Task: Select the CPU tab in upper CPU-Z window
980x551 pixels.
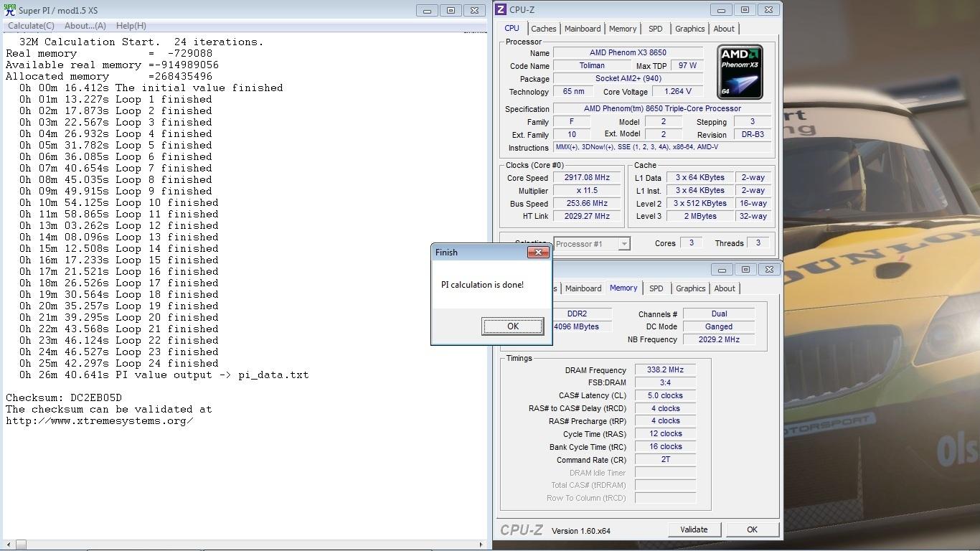Action: click(x=512, y=28)
